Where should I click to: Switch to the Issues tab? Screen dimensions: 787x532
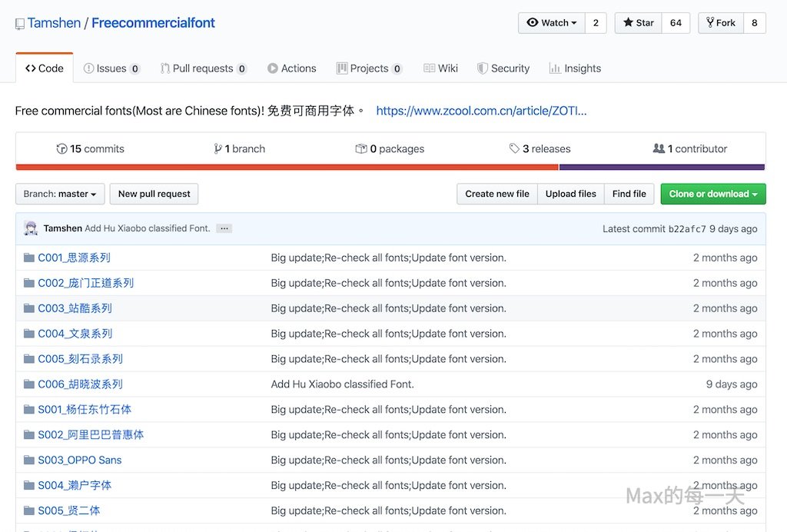click(111, 68)
